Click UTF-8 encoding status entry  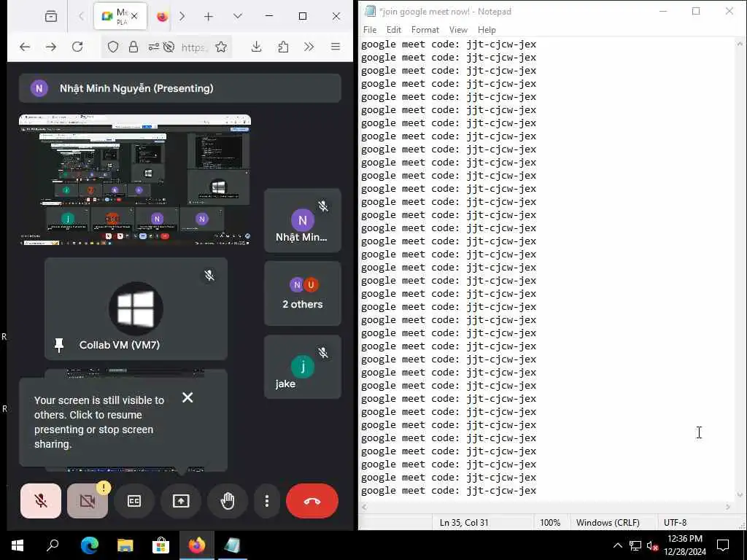[675, 522]
